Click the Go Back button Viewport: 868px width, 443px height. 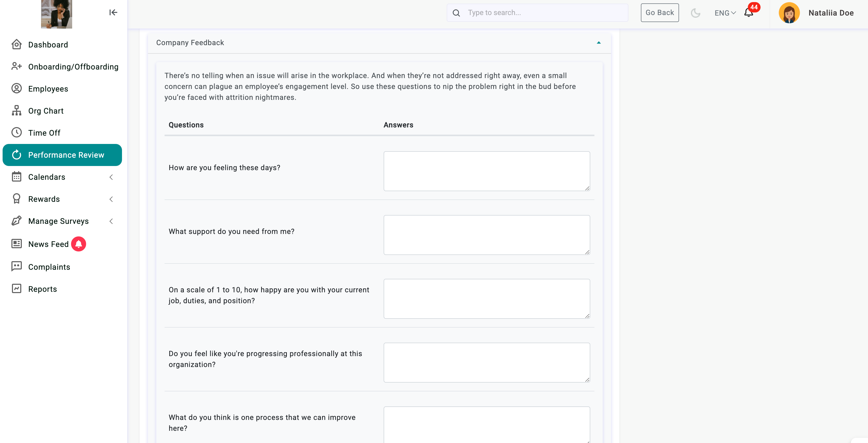(x=659, y=13)
